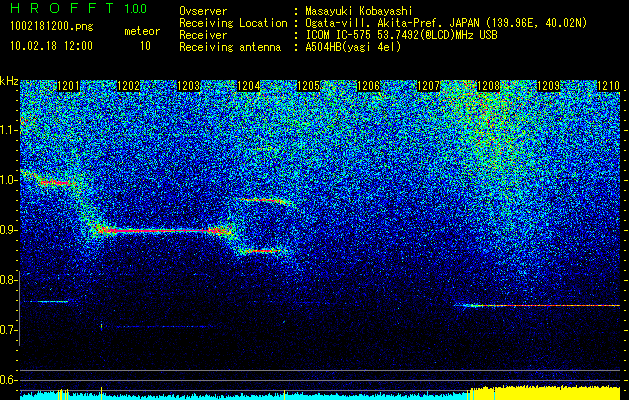
Task: Click the A504HB(yagi 4el) antenna text
Action: 353,47
